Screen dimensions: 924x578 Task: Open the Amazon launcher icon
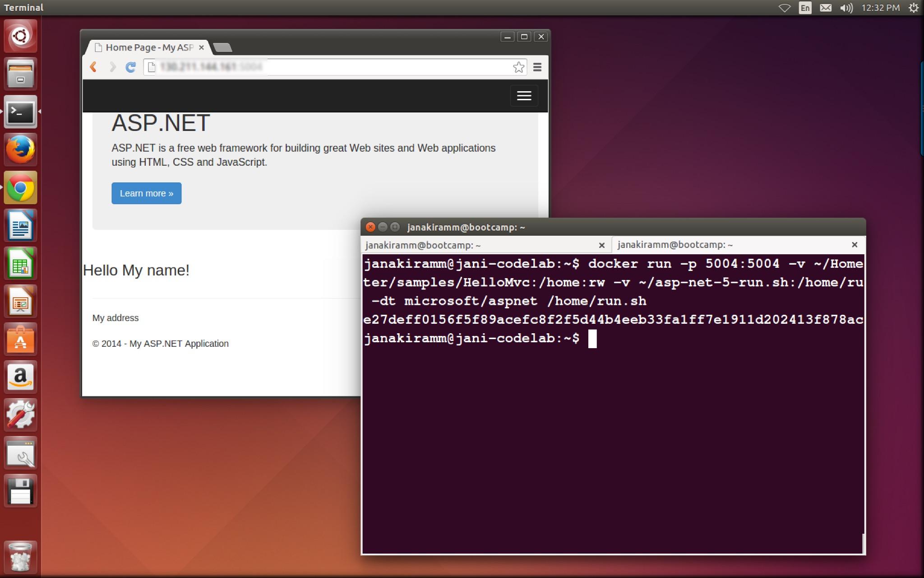tap(20, 377)
